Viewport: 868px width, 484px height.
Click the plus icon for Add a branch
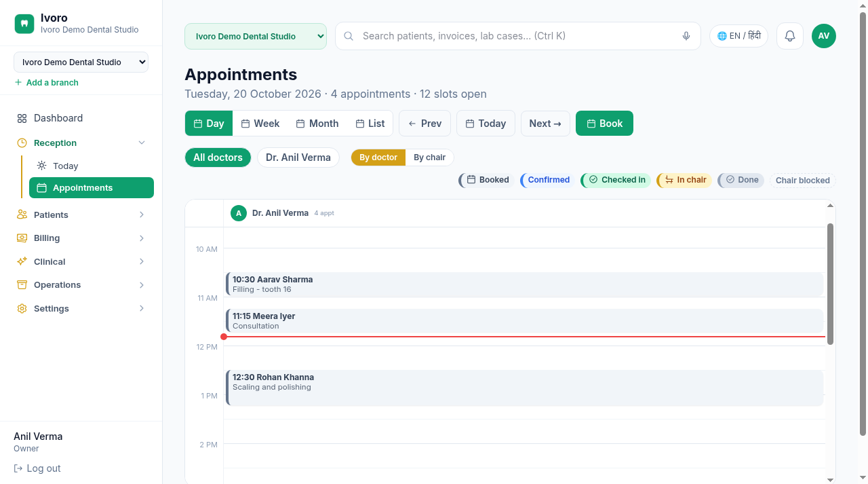point(18,82)
